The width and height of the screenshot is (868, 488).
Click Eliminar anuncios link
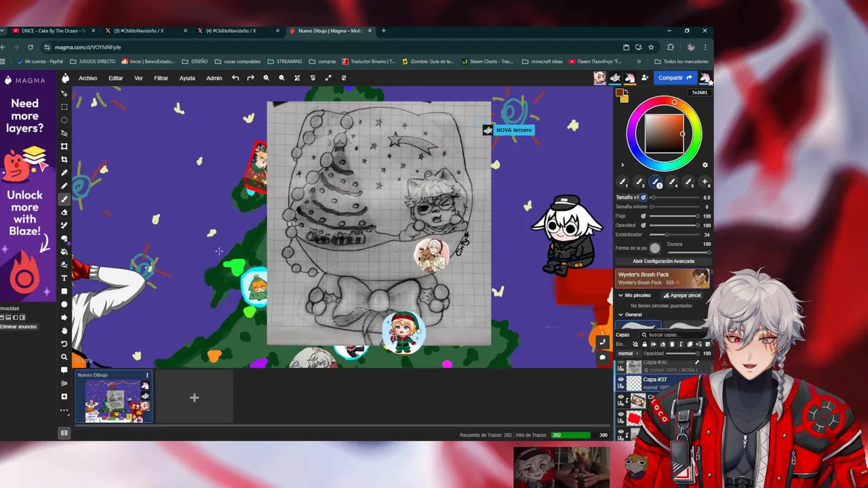[18, 327]
